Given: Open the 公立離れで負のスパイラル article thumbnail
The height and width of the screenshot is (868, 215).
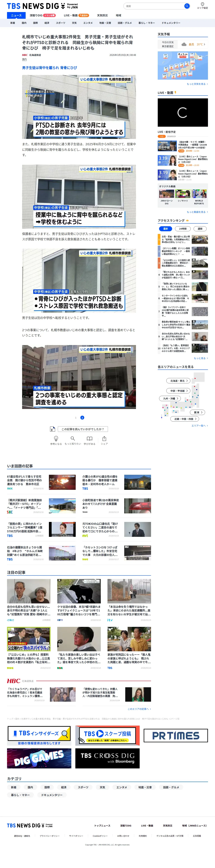Looking at the screenshot, I should (29, 639).
